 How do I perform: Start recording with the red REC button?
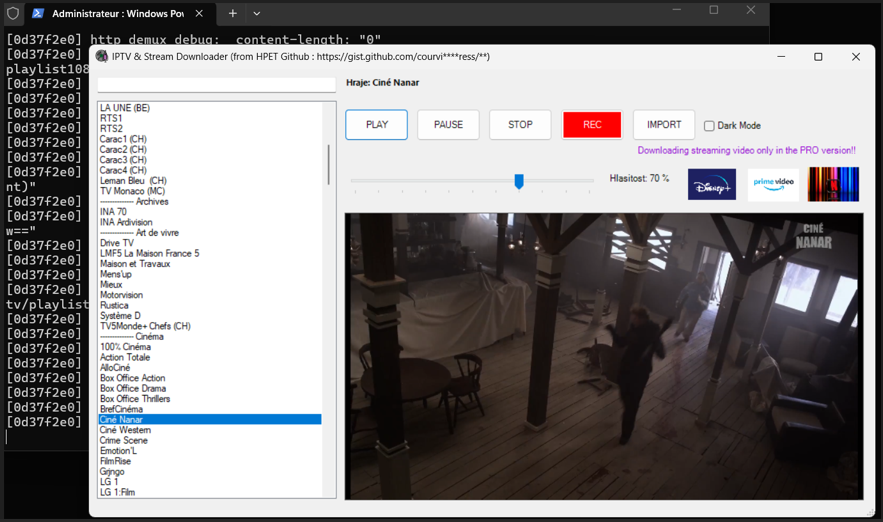[592, 124]
